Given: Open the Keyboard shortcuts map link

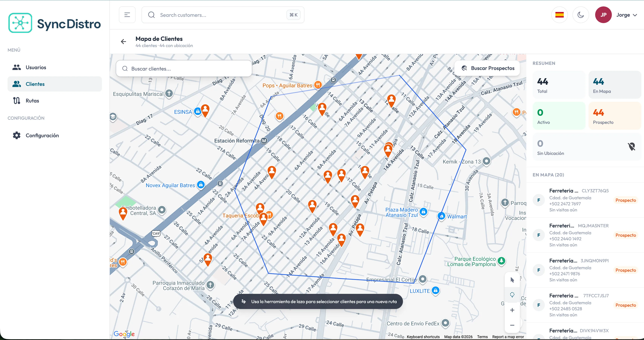Looking at the screenshot, I should pyautogui.click(x=423, y=337).
